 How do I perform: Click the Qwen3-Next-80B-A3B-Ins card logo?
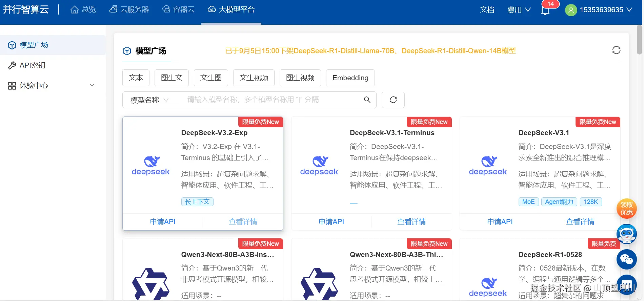[151, 284]
